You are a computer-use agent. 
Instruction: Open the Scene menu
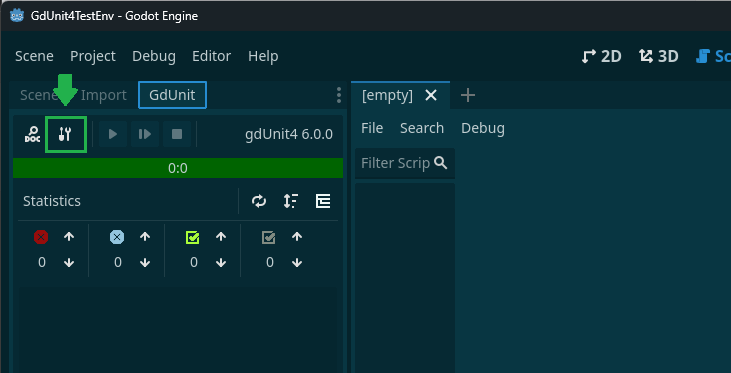pyautogui.click(x=34, y=56)
